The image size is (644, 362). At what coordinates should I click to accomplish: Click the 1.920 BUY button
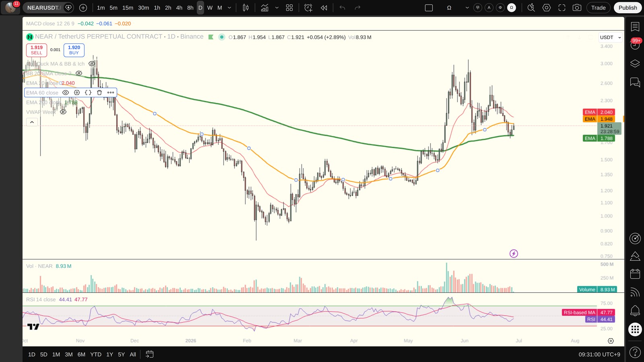pyautogui.click(x=74, y=50)
